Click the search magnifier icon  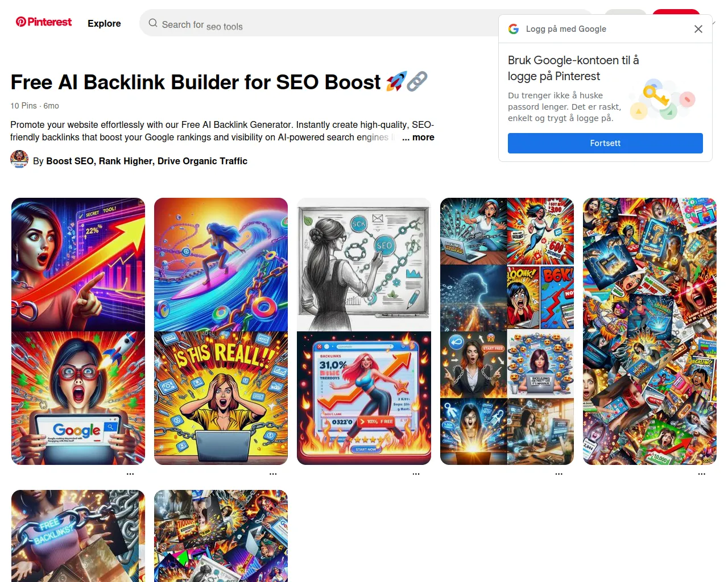click(x=153, y=23)
